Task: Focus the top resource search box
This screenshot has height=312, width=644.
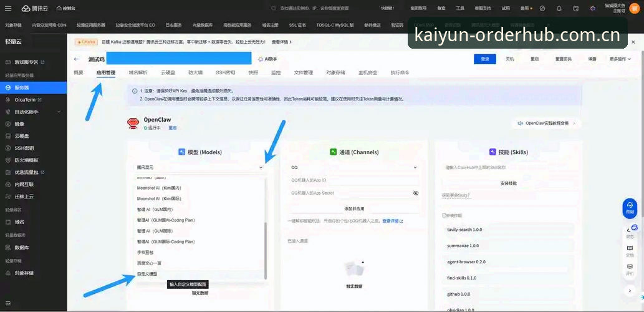Action: point(314,8)
